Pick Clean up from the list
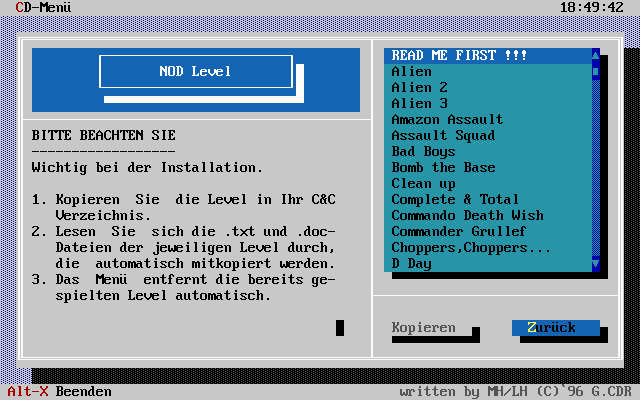The width and height of the screenshot is (640, 400). tap(423, 184)
